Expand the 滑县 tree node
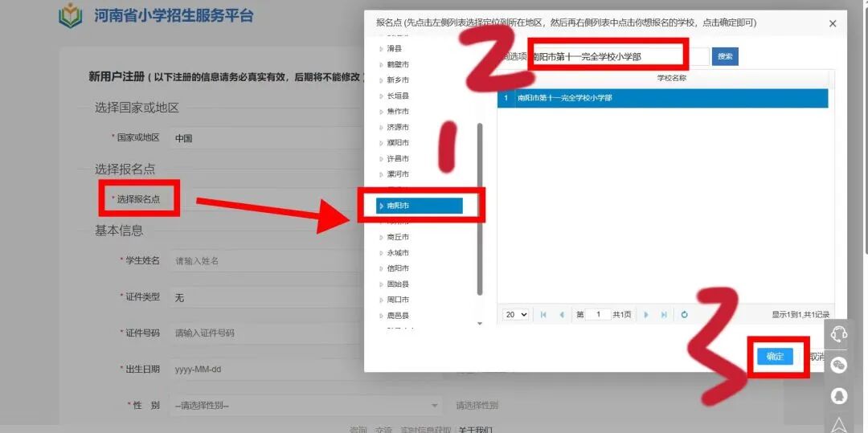 point(381,49)
